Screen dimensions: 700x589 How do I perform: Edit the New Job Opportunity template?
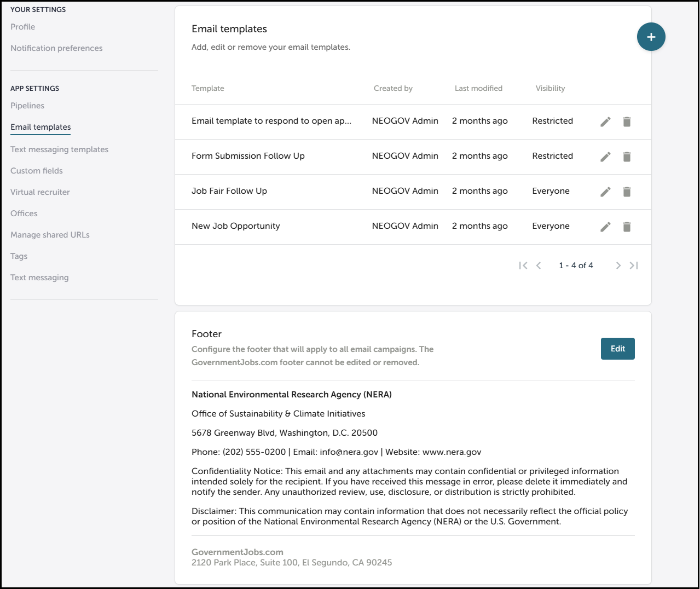click(605, 227)
